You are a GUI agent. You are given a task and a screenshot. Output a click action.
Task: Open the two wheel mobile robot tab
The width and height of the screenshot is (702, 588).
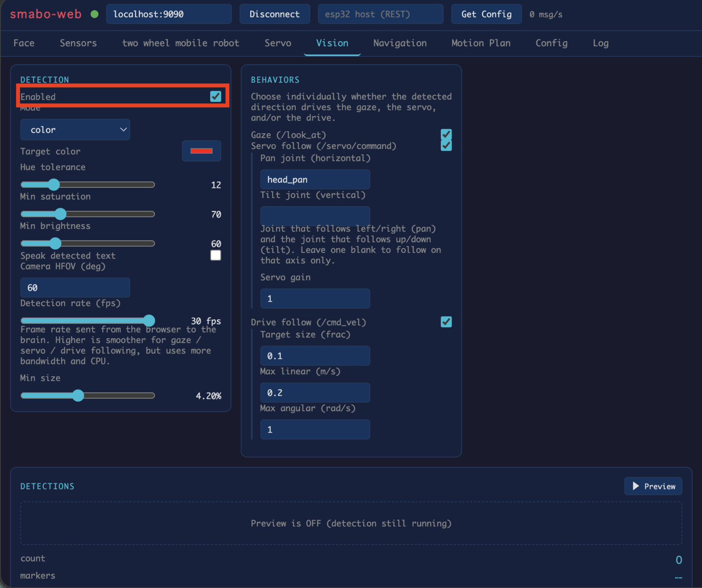[181, 43]
